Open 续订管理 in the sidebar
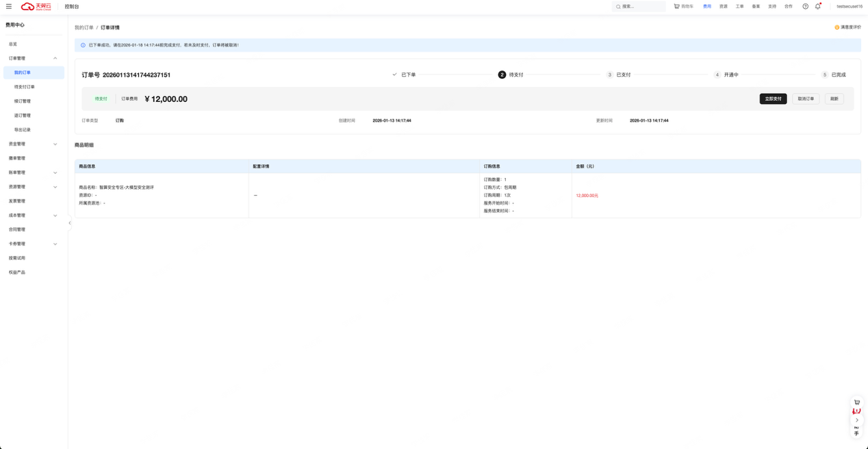Screen dimensions: 868x449 coord(23,101)
